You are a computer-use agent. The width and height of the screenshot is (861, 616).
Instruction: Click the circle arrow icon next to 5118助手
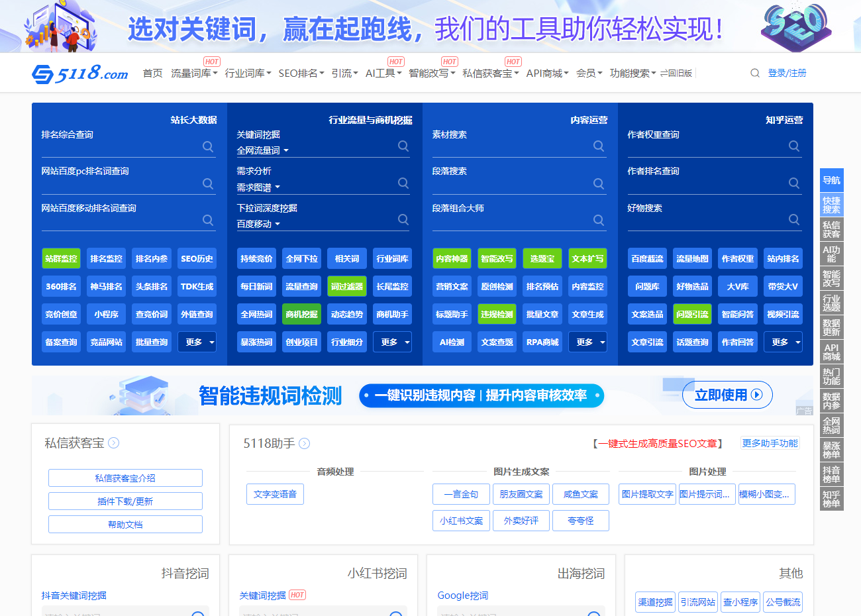(305, 444)
